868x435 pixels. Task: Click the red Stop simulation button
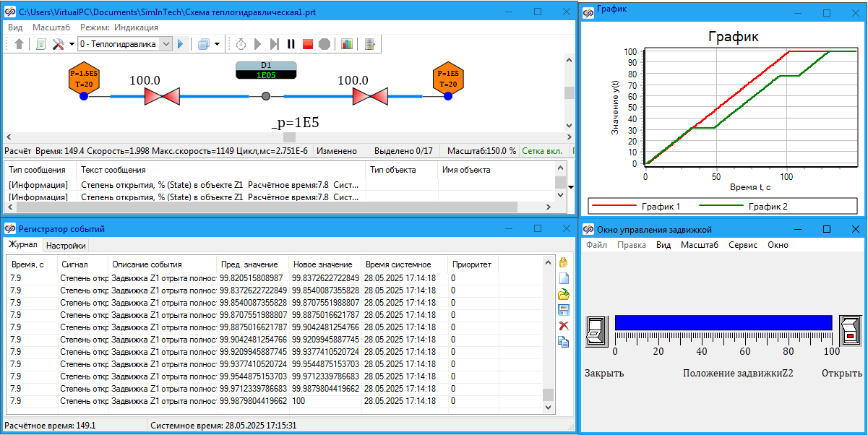[308, 44]
